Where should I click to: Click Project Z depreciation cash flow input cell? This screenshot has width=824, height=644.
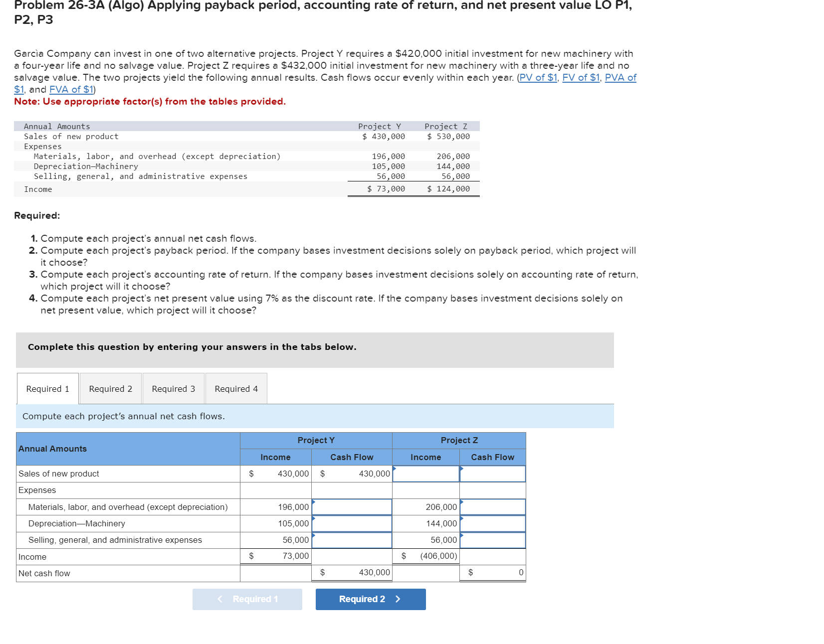[492, 523]
